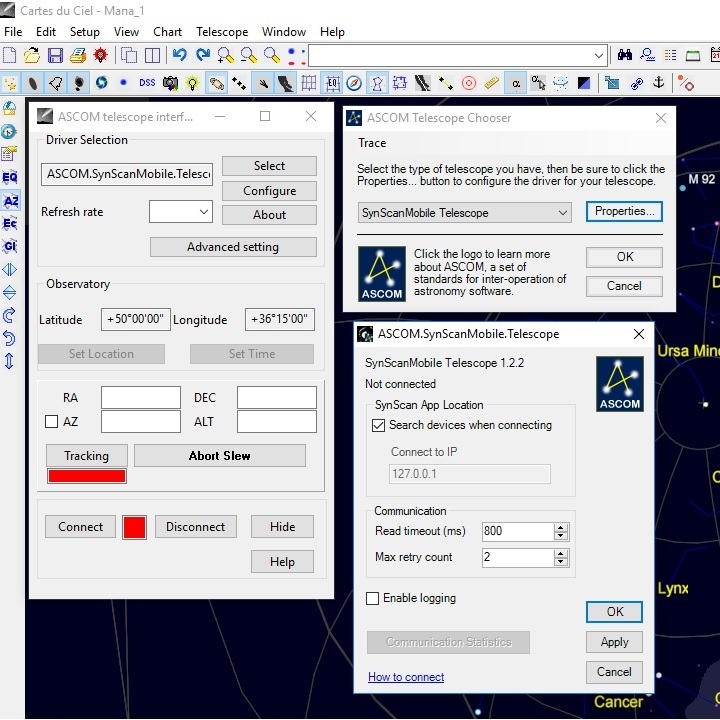Image resolution: width=720 pixels, height=720 pixels.
Task: Click the DSS image toolbar icon
Action: point(147,83)
